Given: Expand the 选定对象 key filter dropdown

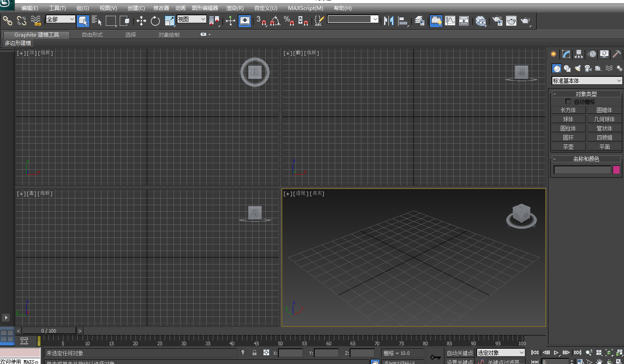Looking at the screenshot, I should [x=501, y=353].
